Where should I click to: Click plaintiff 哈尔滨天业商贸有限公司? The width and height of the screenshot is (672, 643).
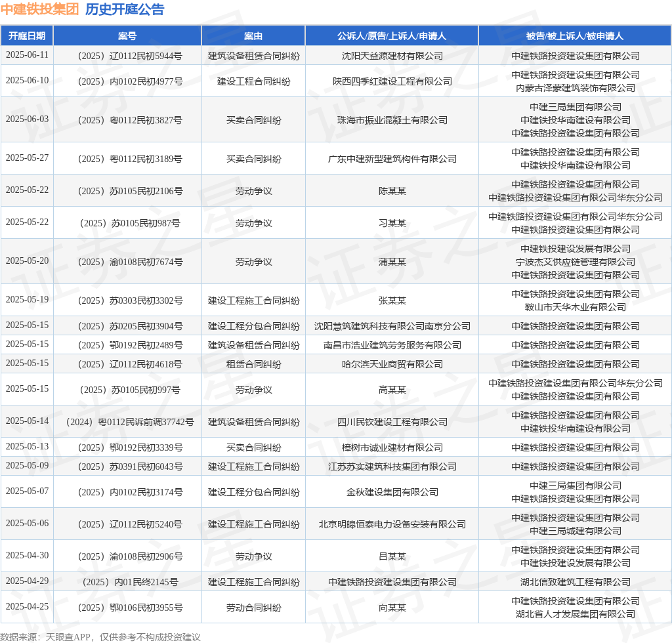pyautogui.click(x=392, y=364)
